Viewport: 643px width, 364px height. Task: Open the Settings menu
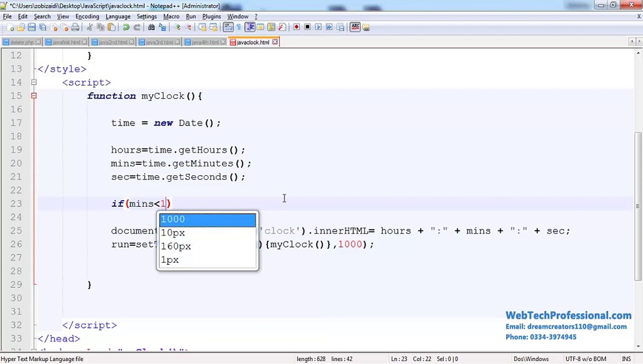click(x=147, y=16)
